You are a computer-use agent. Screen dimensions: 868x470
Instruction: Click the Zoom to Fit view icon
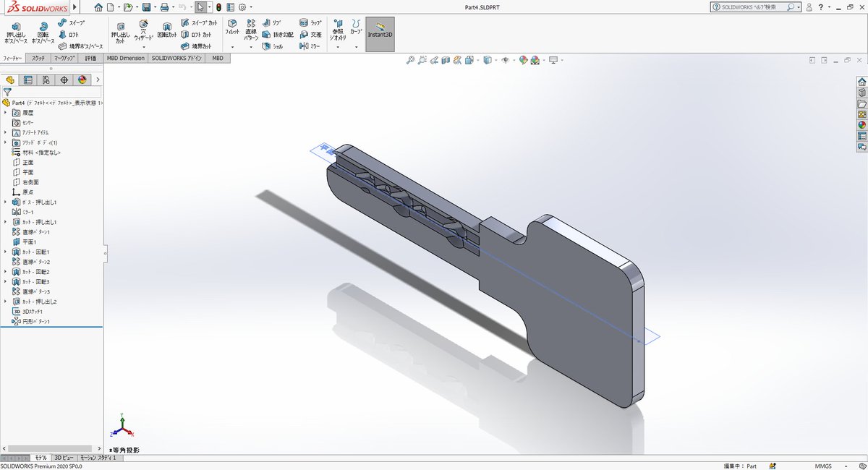410,60
